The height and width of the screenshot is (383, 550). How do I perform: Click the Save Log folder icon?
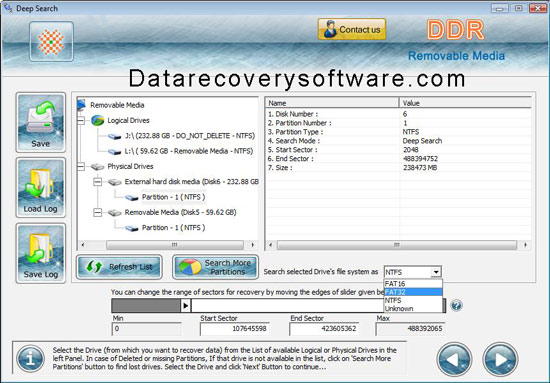[x=41, y=253]
